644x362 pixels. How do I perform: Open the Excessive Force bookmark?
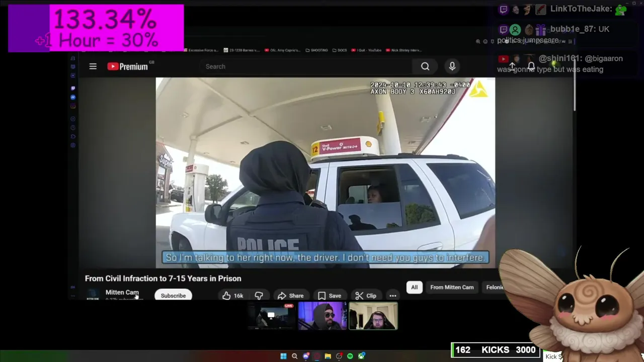click(x=201, y=50)
